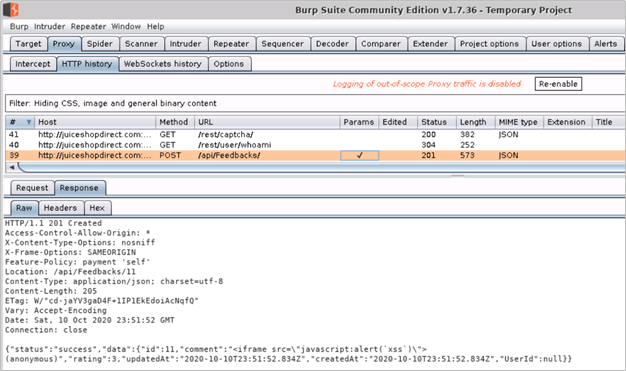Viewport: 626px width, 371px height.
Task: Open the Burp menu
Action: point(19,26)
